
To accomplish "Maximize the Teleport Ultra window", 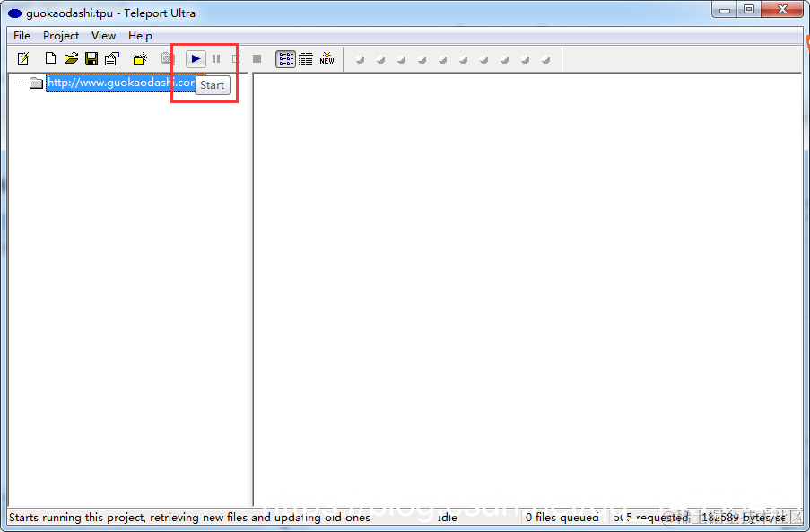I will [x=749, y=9].
